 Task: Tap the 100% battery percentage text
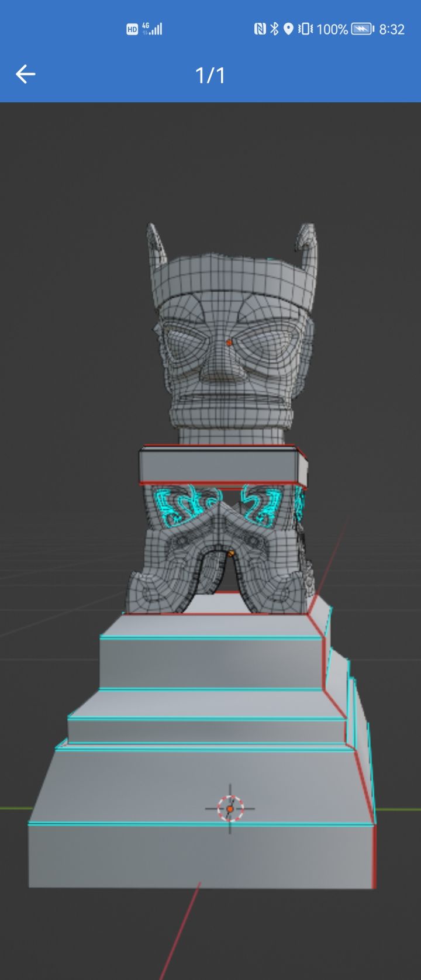coord(332,29)
